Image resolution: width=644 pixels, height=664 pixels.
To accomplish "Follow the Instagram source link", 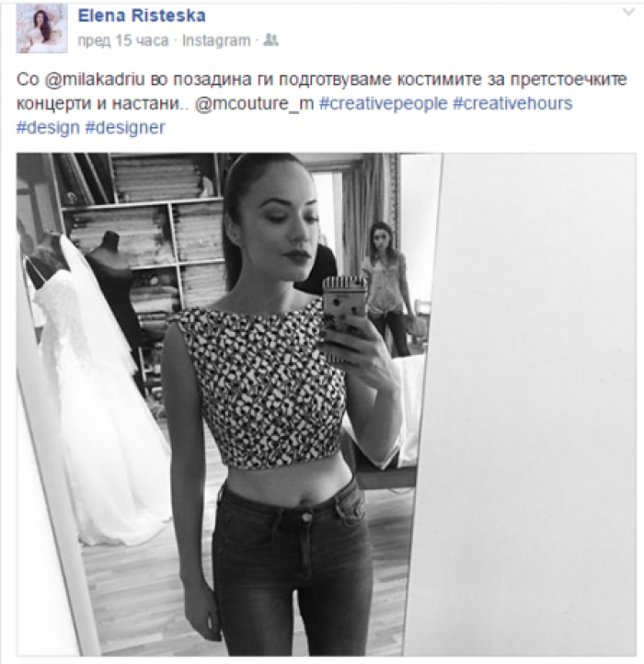I will (216, 40).
